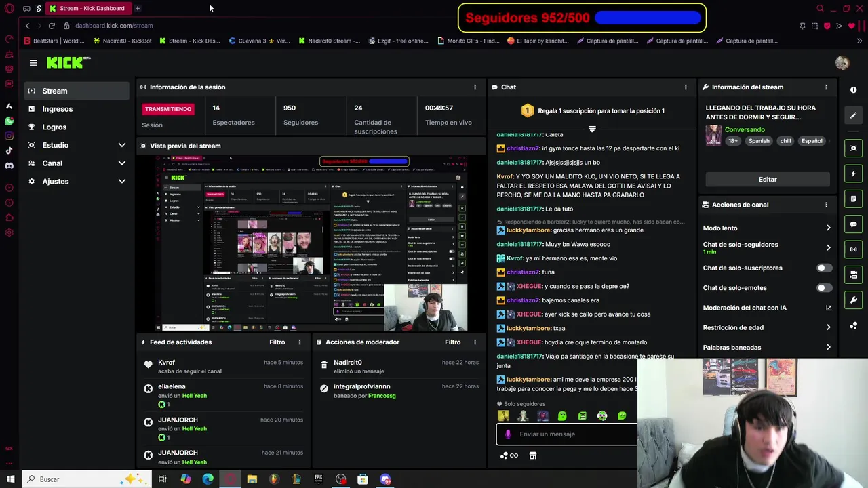Open Instagram in the Opera sidebar
This screenshot has height=488, width=868.
point(9,136)
